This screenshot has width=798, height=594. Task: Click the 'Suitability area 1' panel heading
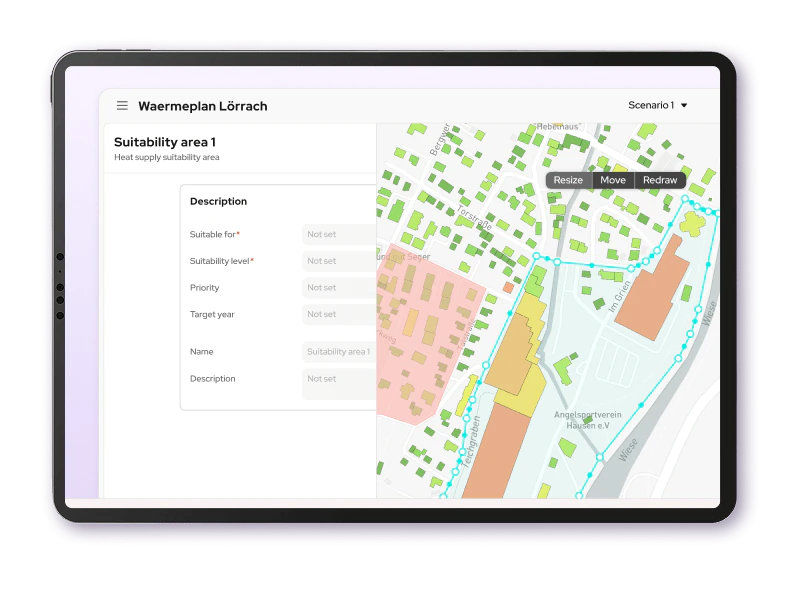[165, 142]
